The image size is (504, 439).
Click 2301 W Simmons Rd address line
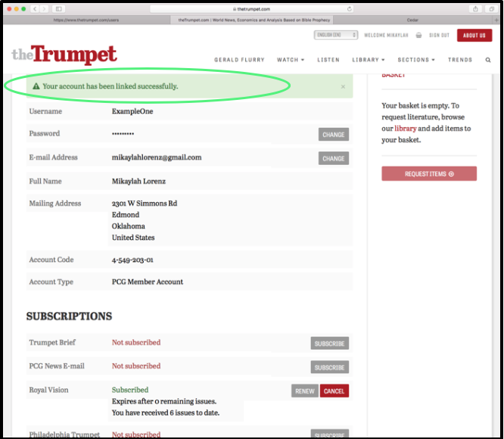point(145,204)
